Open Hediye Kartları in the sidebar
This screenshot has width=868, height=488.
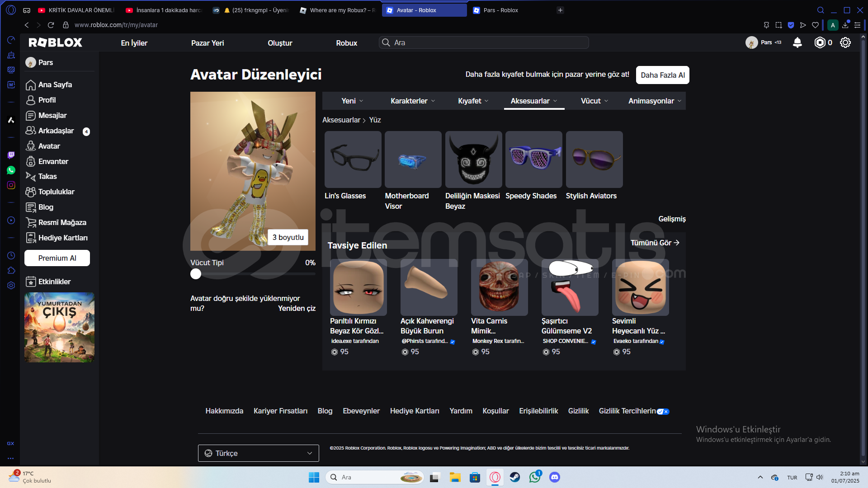[x=62, y=238]
